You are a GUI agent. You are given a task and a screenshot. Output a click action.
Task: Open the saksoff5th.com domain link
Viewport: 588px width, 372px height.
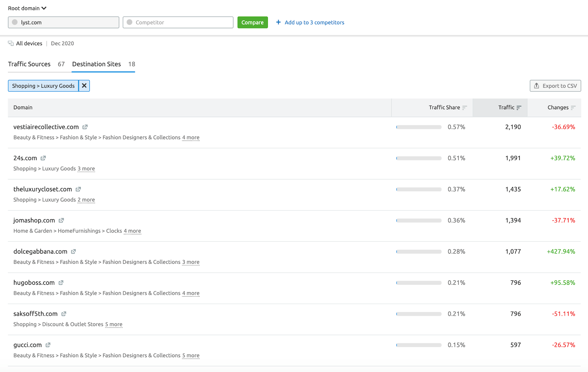click(35, 314)
